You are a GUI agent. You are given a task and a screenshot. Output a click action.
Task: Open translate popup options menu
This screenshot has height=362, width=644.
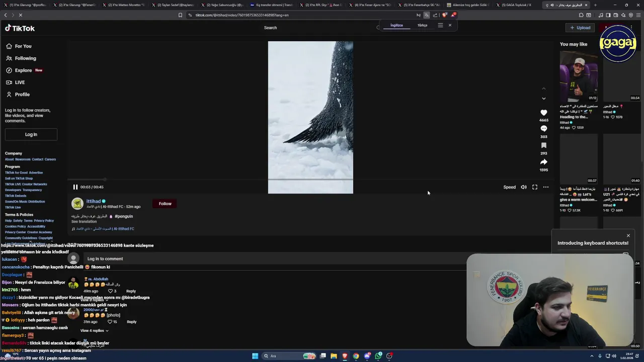(x=440, y=25)
